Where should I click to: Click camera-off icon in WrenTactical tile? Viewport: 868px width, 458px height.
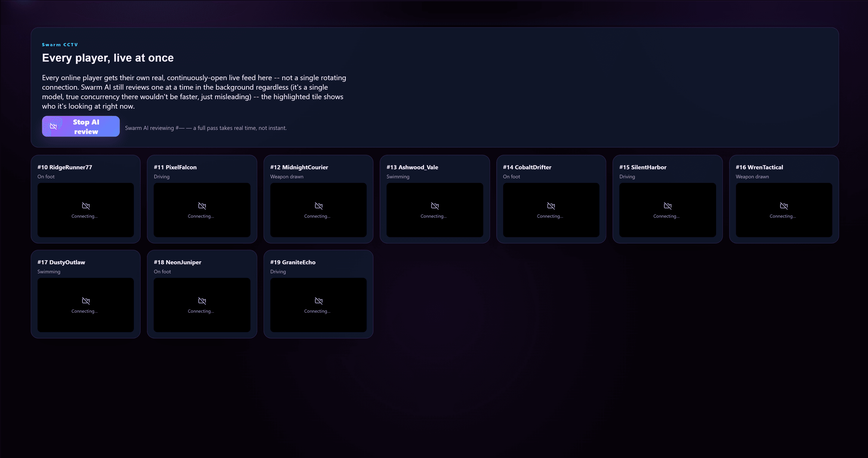(x=784, y=206)
